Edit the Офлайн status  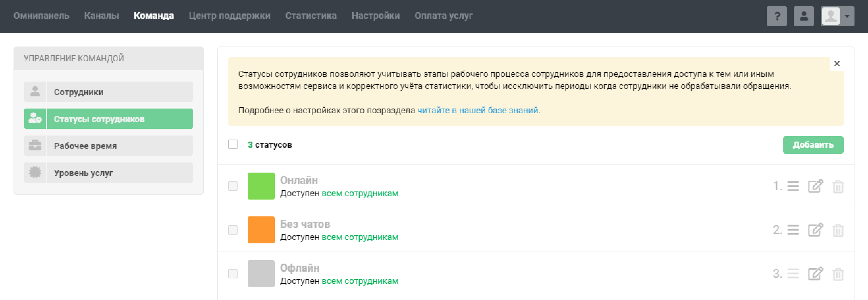[815, 274]
